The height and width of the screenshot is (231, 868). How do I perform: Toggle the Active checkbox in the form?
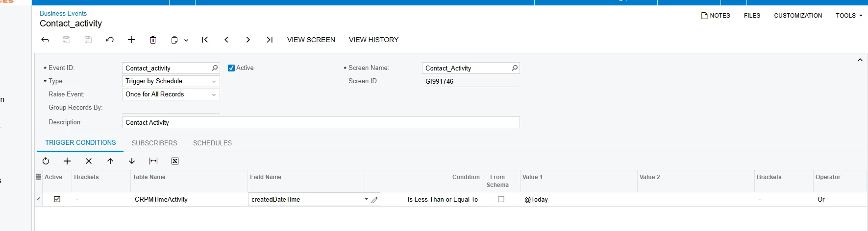231,68
